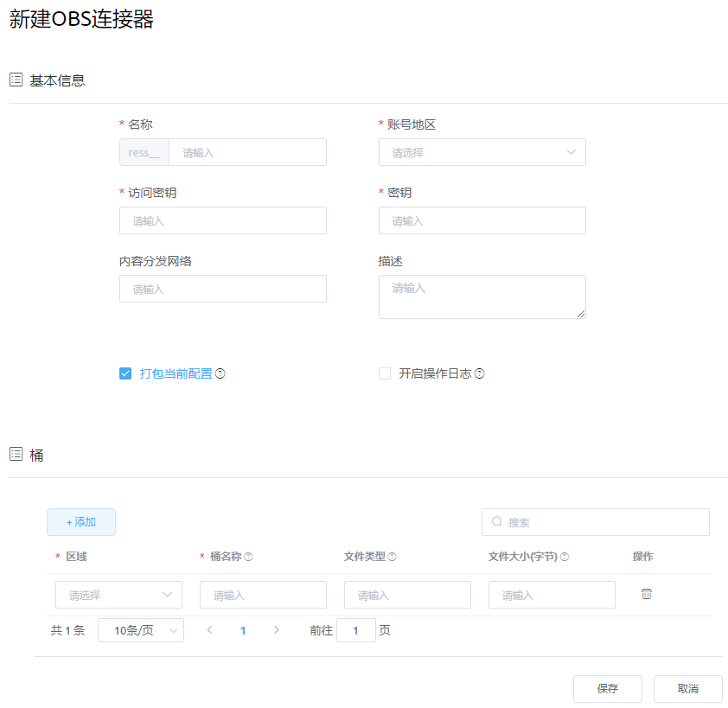This screenshot has width=728, height=708.
Task: Focus the 密钥 input field
Action: tap(482, 220)
